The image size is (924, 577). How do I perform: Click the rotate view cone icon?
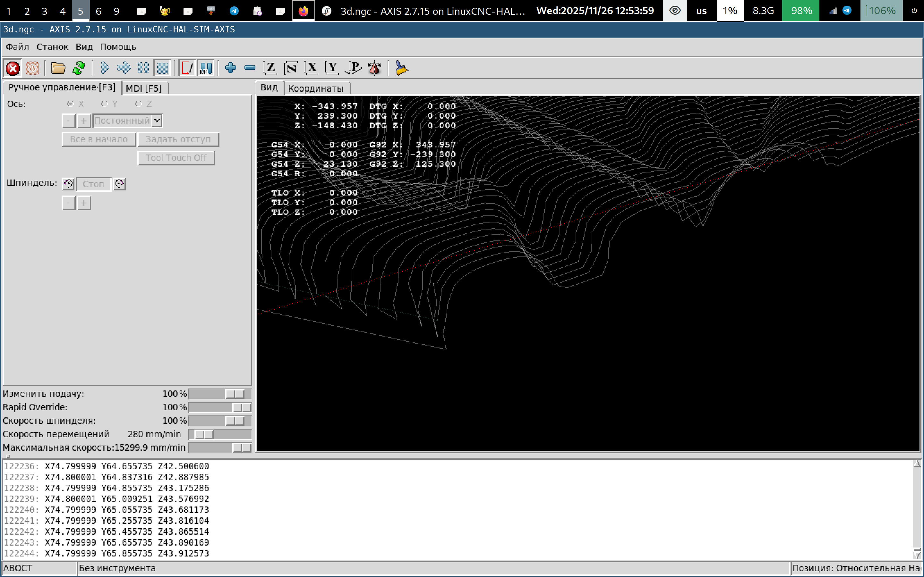(374, 68)
